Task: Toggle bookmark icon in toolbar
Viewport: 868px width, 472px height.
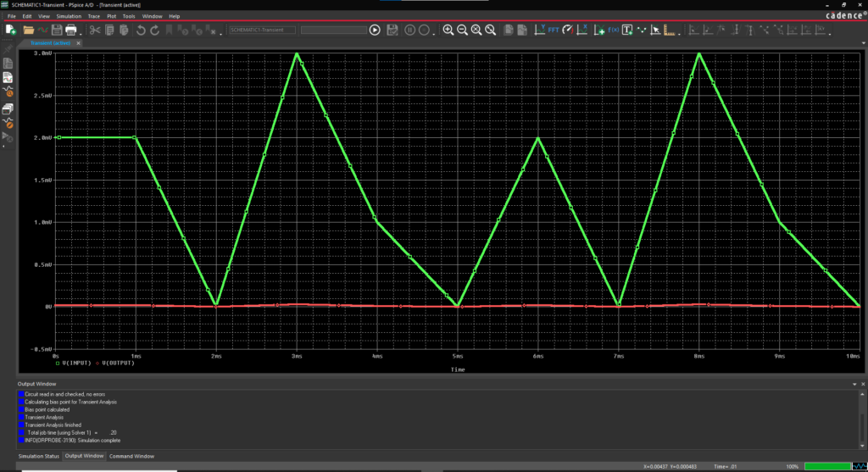Action: (170, 30)
